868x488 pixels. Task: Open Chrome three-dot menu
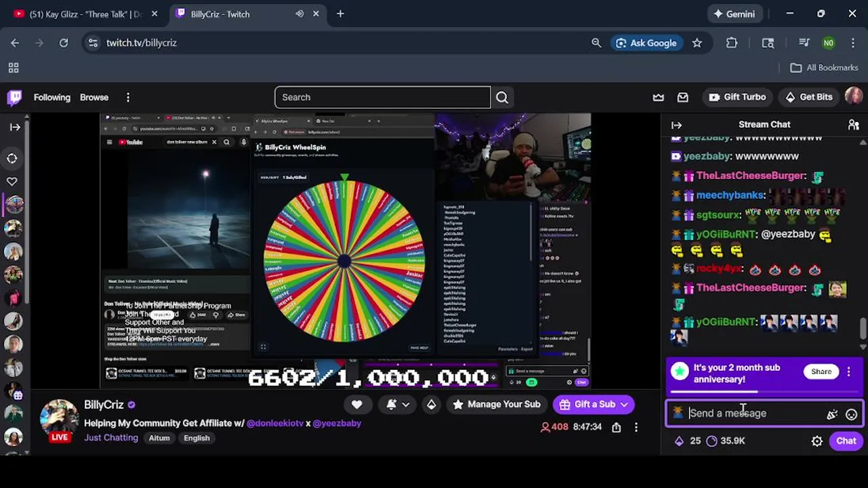(x=853, y=43)
